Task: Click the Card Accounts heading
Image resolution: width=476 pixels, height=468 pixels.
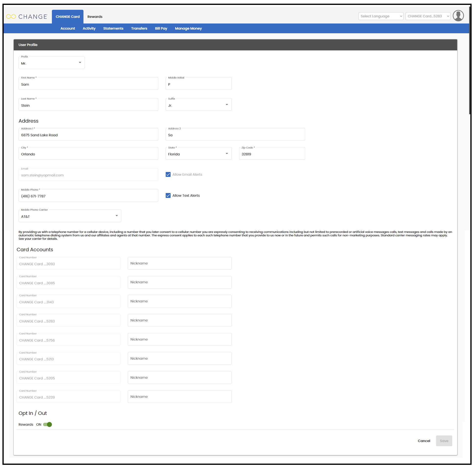Action: point(35,250)
